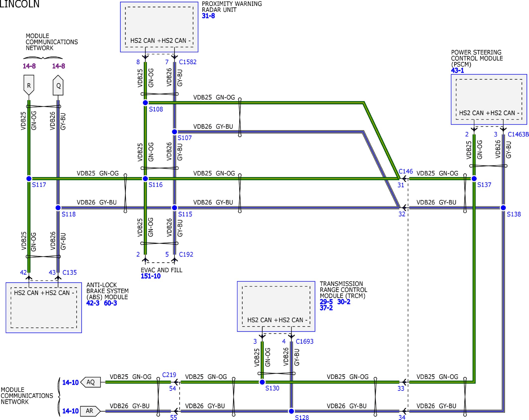
Task: Follow the 14-8 link above connector Q
Action: (58, 66)
